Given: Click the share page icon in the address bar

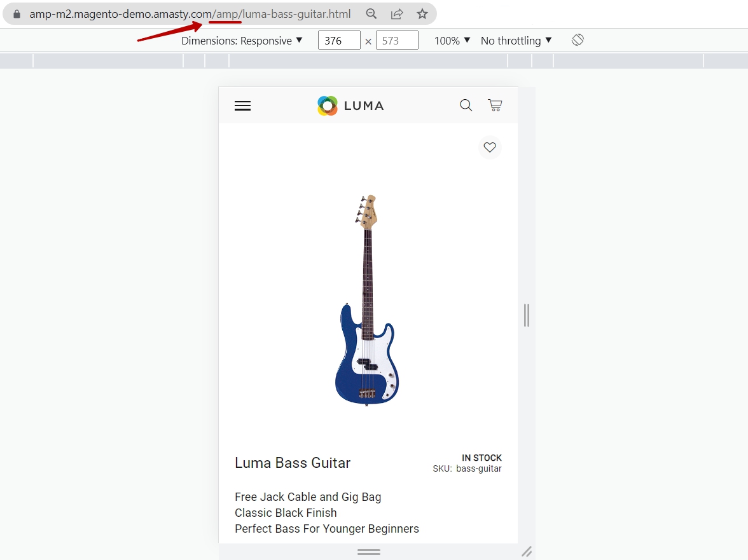Looking at the screenshot, I should 397,14.
